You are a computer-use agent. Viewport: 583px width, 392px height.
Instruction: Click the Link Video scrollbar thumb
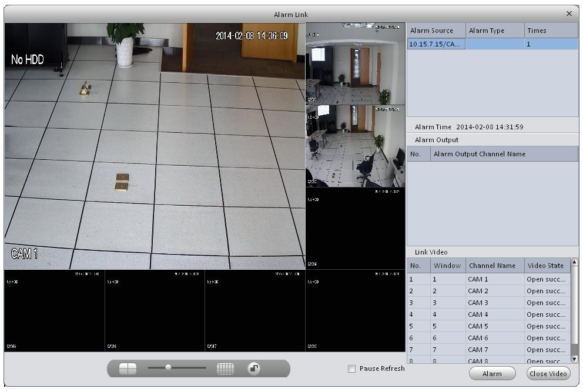pyautogui.click(x=574, y=304)
